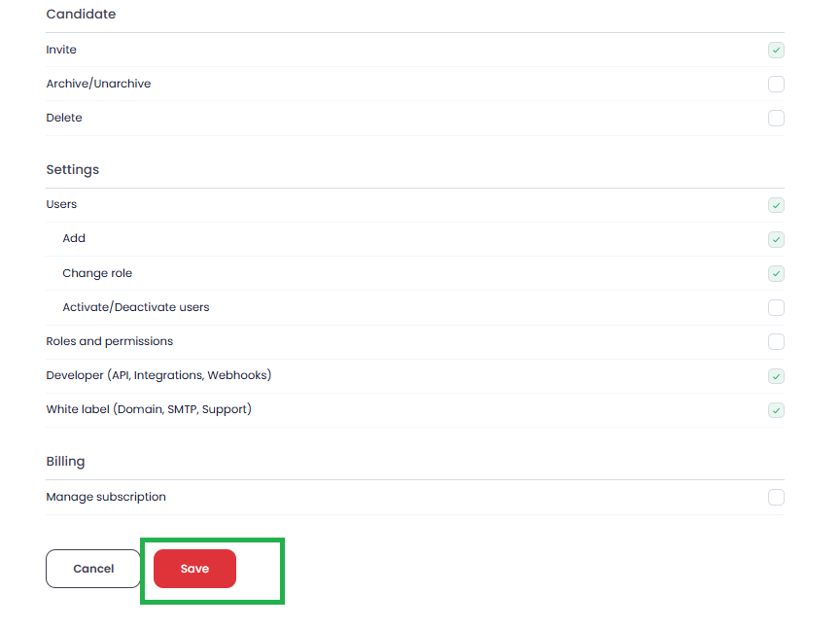
Task: Toggle the Change role checkbox
Action: pos(776,274)
